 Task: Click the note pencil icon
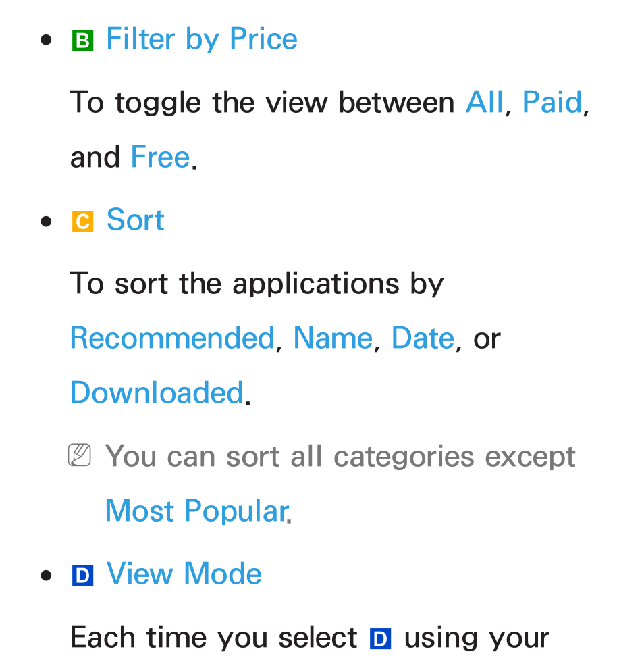pos(80,455)
